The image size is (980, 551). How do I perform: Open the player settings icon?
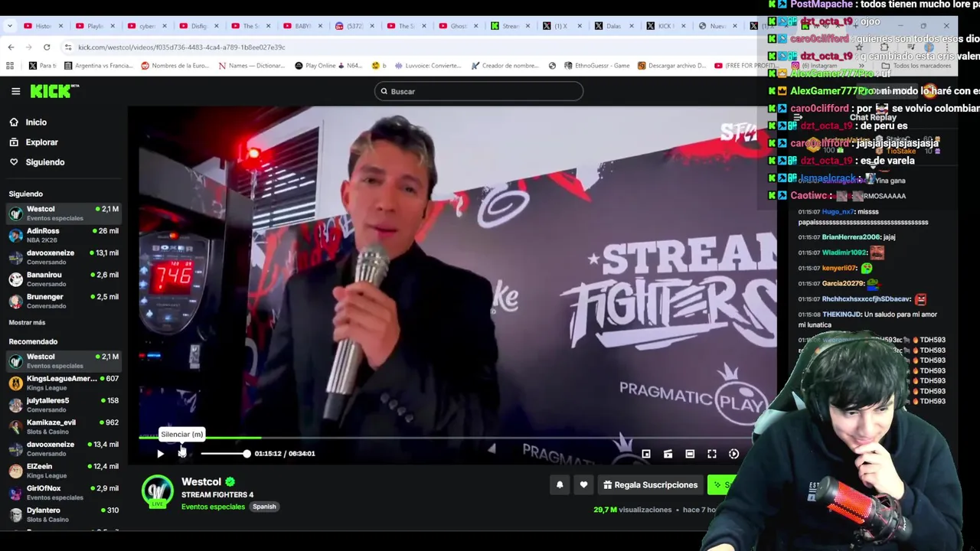tap(733, 454)
